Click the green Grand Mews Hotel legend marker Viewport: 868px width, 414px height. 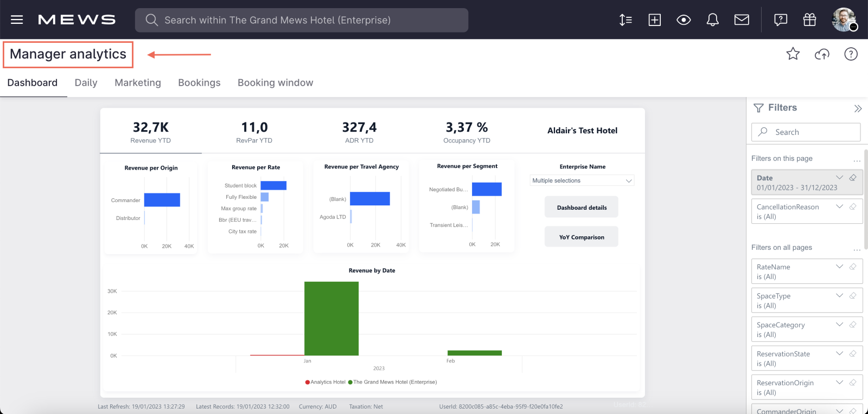click(x=350, y=382)
